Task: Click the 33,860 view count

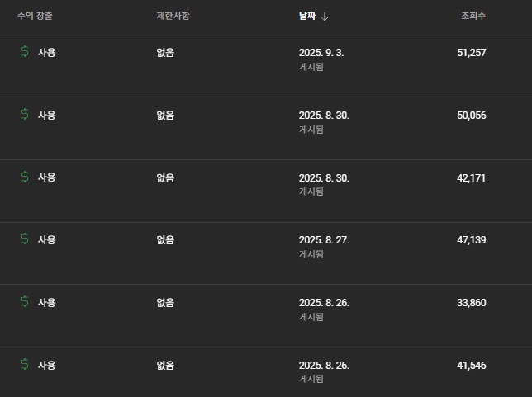Action: pos(471,302)
